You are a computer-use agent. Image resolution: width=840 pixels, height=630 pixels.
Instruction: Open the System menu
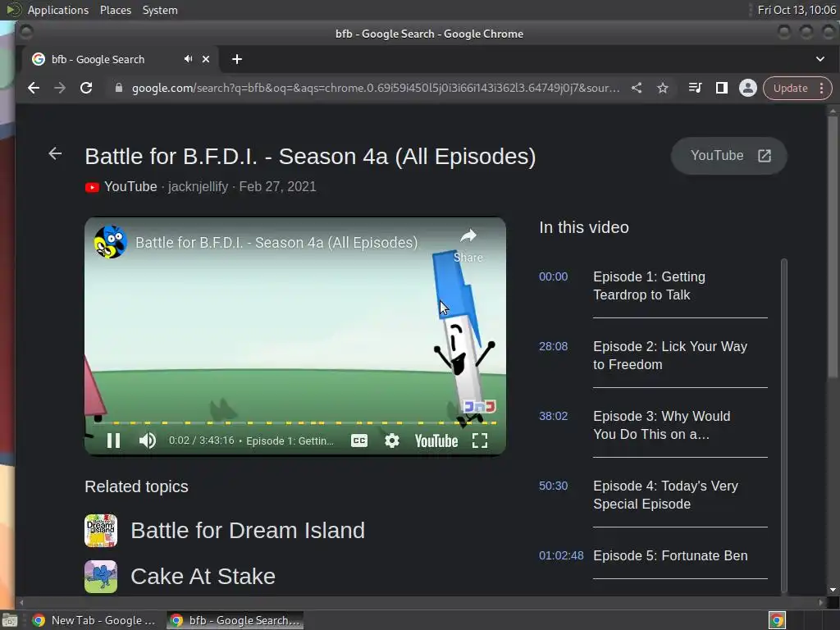(160, 10)
